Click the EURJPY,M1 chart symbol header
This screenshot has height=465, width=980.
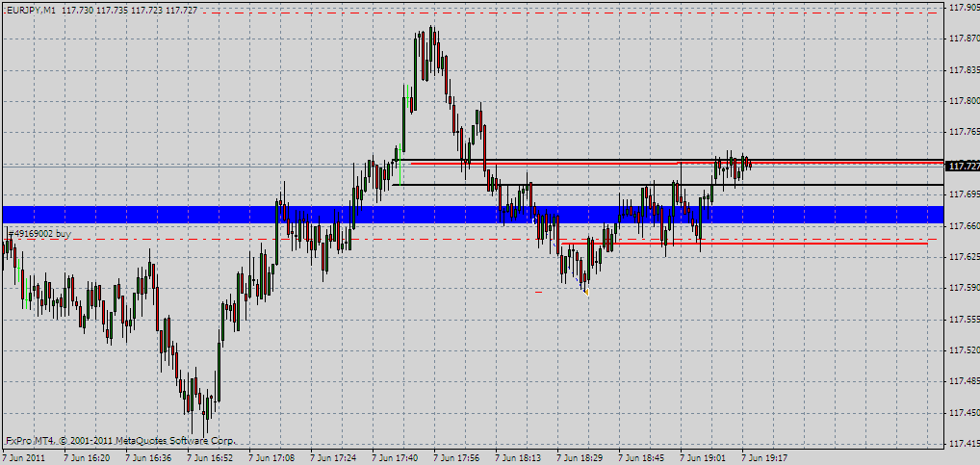click(29, 12)
